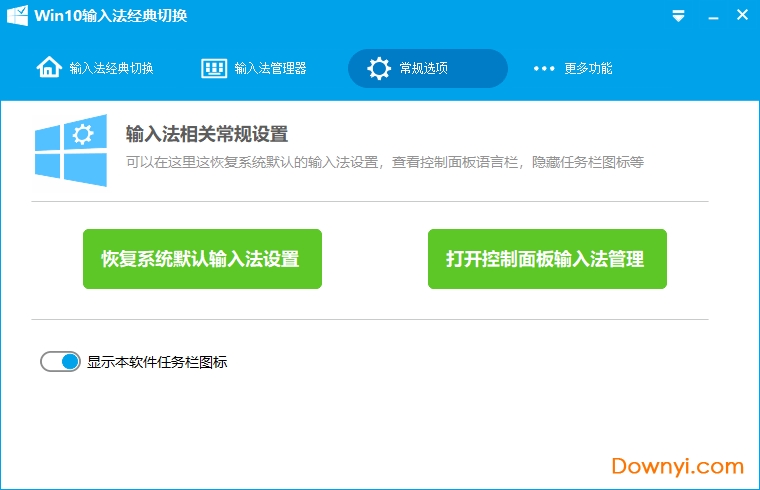Toggle off the 显示本软件任务栏图标 switch
760x490 pixels.
pos(60,362)
